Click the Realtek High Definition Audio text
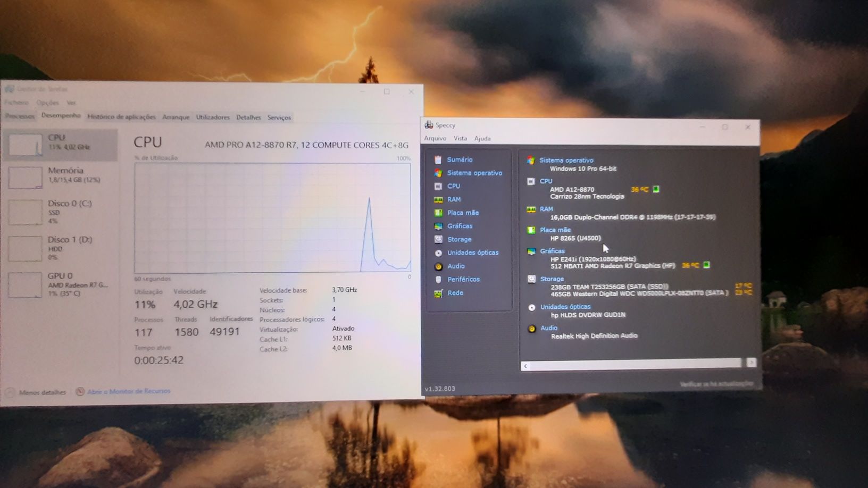This screenshot has height=488, width=868. click(x=594, y=336)
